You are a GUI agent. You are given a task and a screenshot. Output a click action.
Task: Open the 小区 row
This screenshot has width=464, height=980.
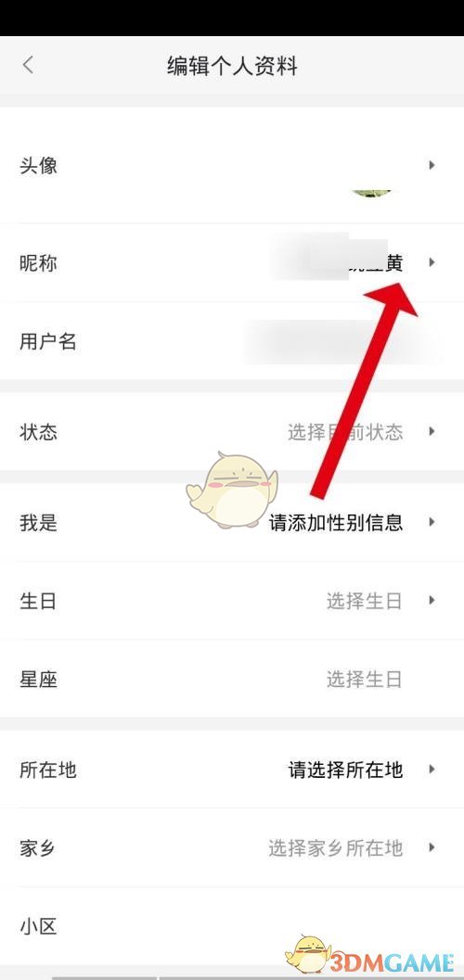tap(232, 926)
